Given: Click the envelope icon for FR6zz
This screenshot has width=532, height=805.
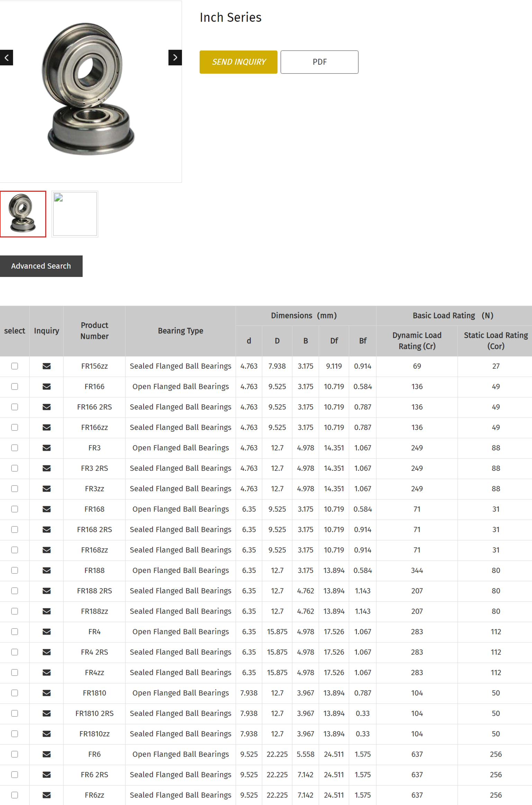Looking at the screenshot, I should pos(46,795).
